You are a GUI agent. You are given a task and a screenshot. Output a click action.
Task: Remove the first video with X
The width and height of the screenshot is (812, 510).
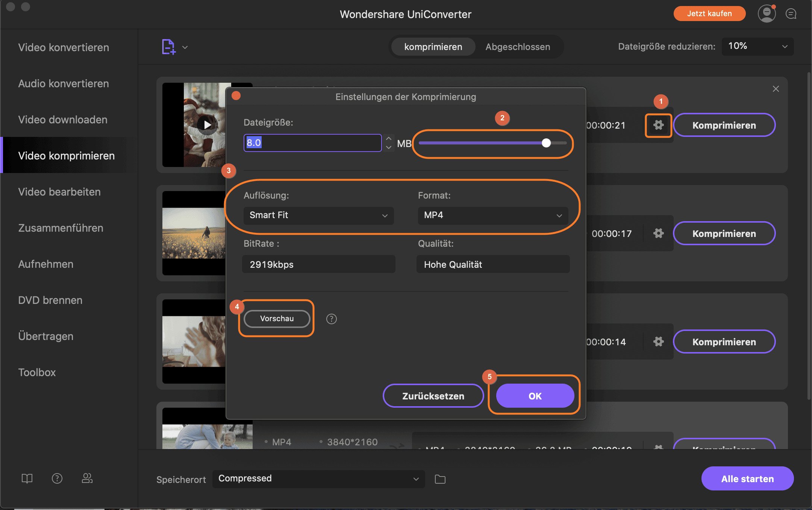click(776, 89)
